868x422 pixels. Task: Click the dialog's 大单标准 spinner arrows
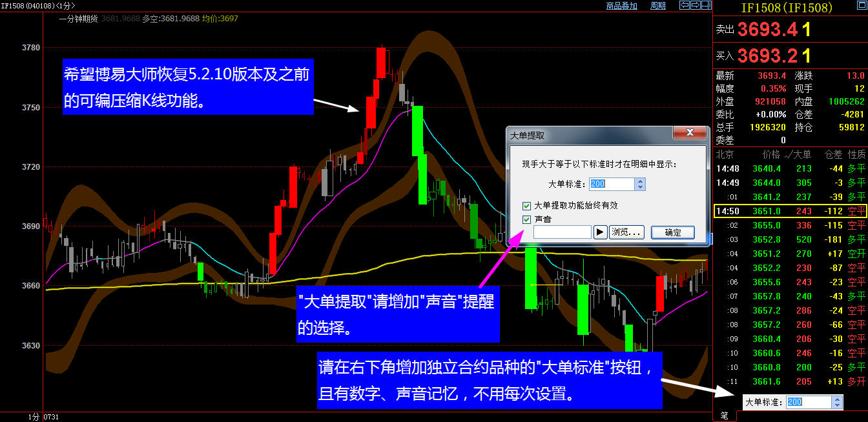tap(640, 184)
